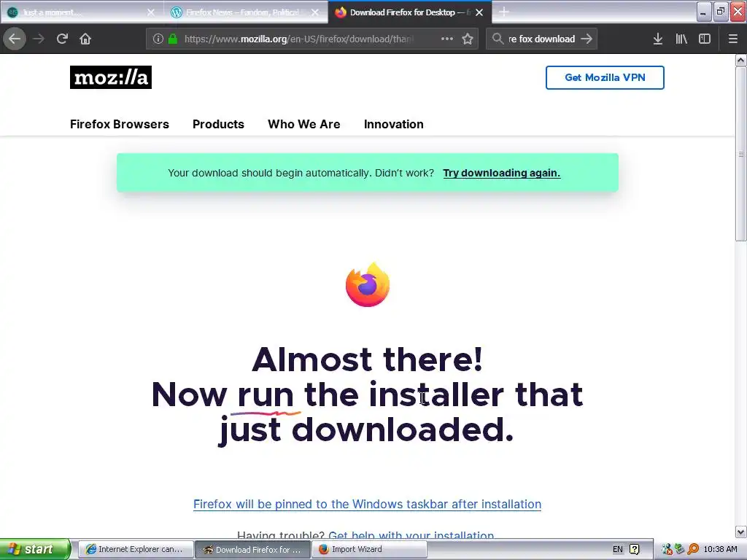Click the search magnifier icon
The height and width of the screenshot is (560, 747).
coord(498,39)
